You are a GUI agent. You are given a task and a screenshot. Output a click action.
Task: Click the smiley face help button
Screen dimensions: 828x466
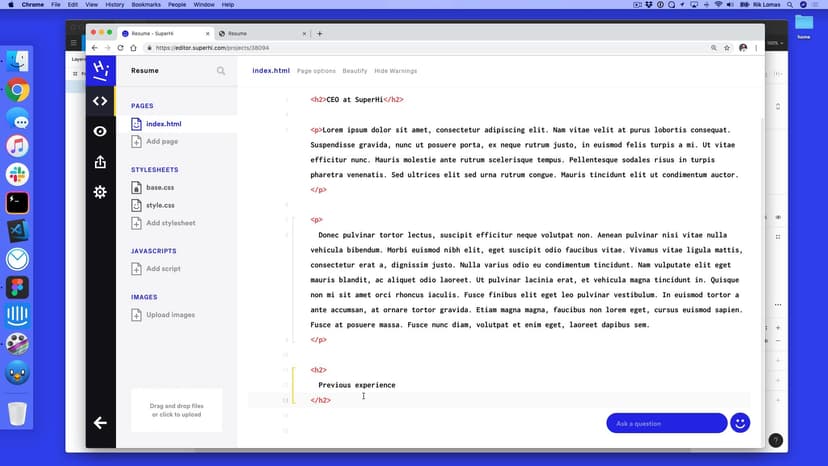click(740, 423)
